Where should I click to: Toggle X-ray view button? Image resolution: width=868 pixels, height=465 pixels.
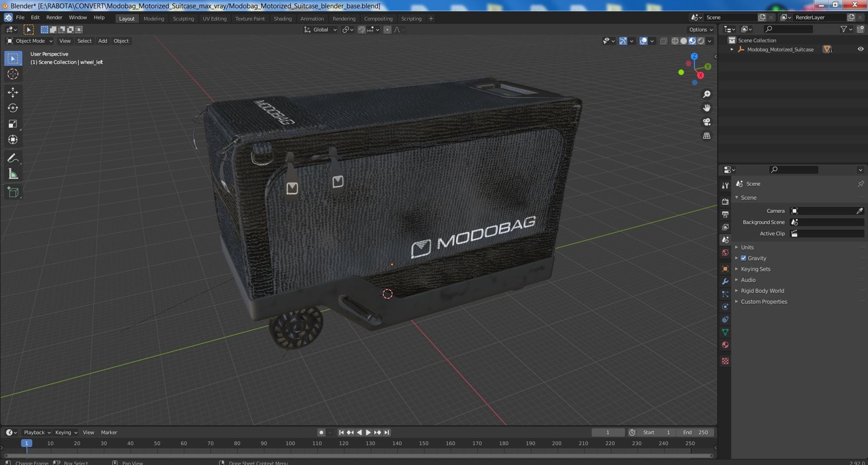click(x=663, y=41)
